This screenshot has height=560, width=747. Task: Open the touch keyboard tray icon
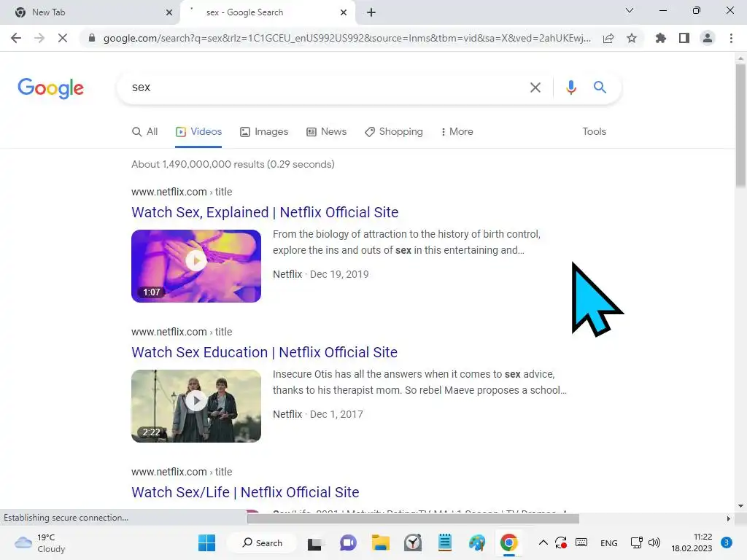pos(581,542)
